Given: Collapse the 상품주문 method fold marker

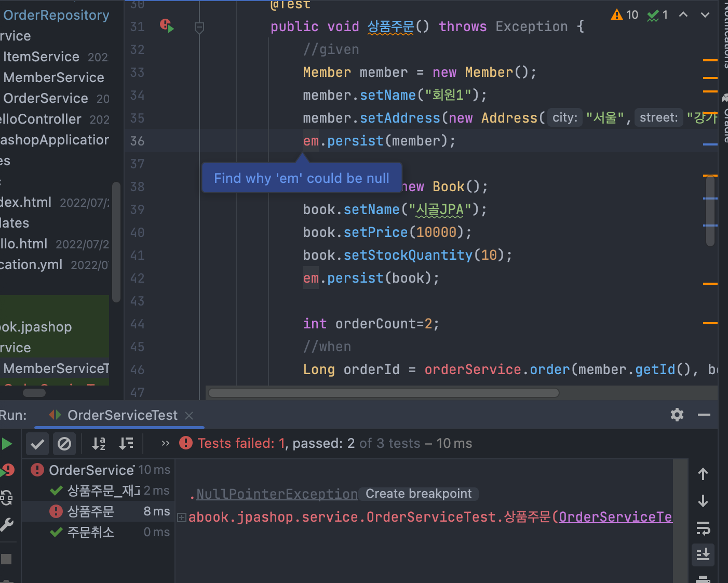Looking at the screenshot, I should point(199,27).
